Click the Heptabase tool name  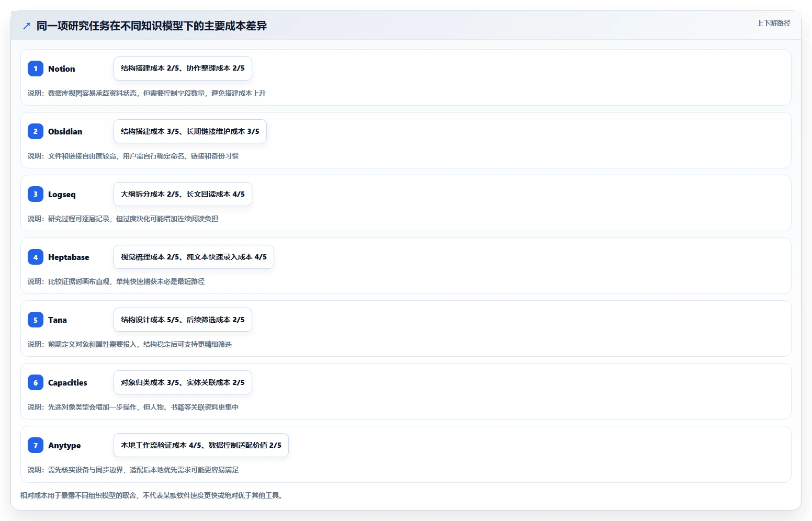pyautogui.click(x=69, y=257)
